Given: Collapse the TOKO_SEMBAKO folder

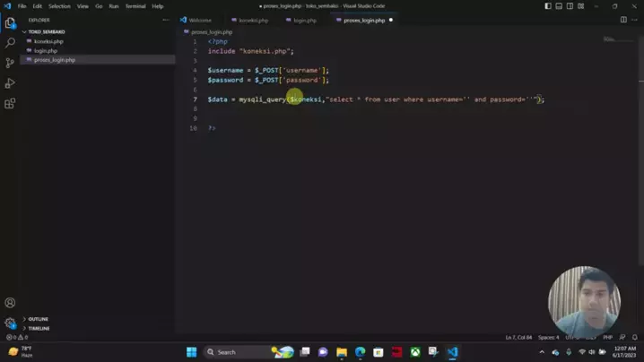Looking at the screenshot, I should point(47,31).
